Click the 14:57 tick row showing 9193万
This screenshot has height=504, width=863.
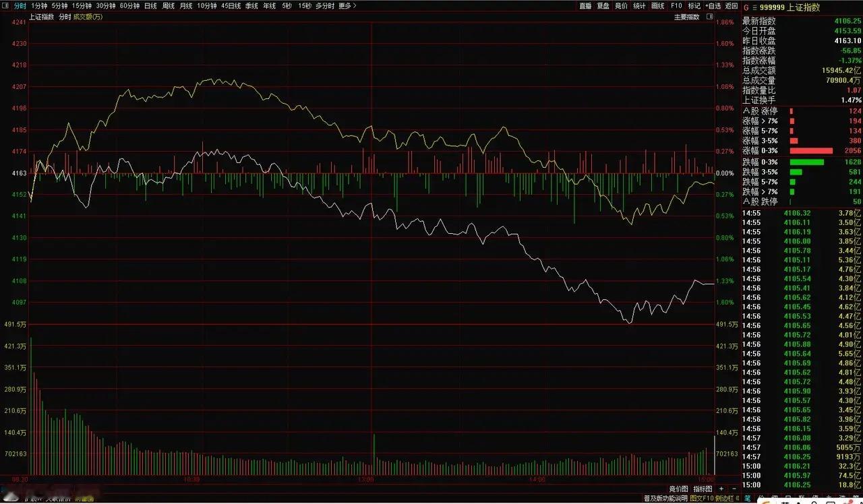click(802, 456)
